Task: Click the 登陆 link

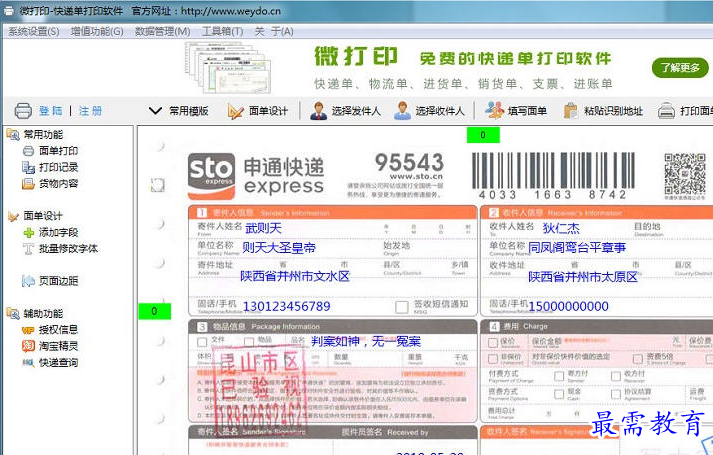Action: pyautogui.click(x=50, y=111)
